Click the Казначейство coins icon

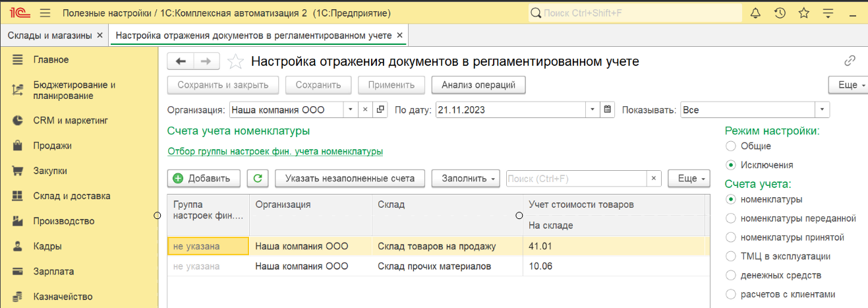pos(18,296)
